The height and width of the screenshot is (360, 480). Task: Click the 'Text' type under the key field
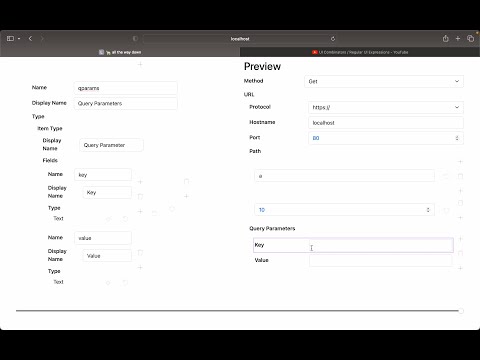click(x=58, y=218)
